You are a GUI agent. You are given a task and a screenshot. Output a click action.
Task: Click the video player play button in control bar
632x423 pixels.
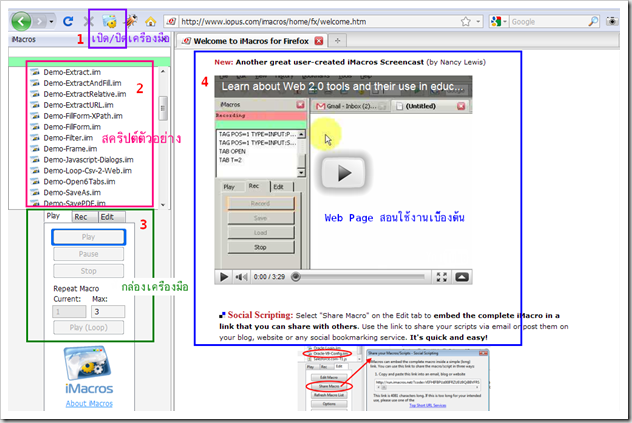tap(224, 277)
